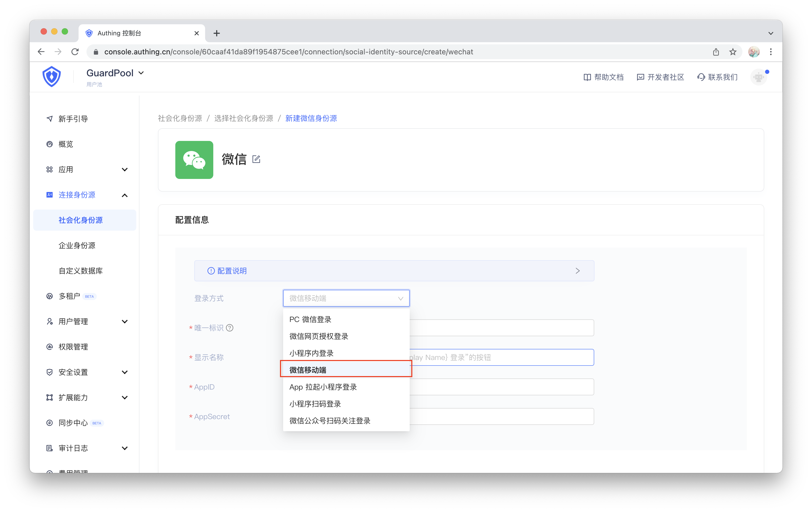The height and width of the screenshot is (512, 812).
Task: Choose 小程序扫码登录 option in dropdown
Action: tap(315, 404)
